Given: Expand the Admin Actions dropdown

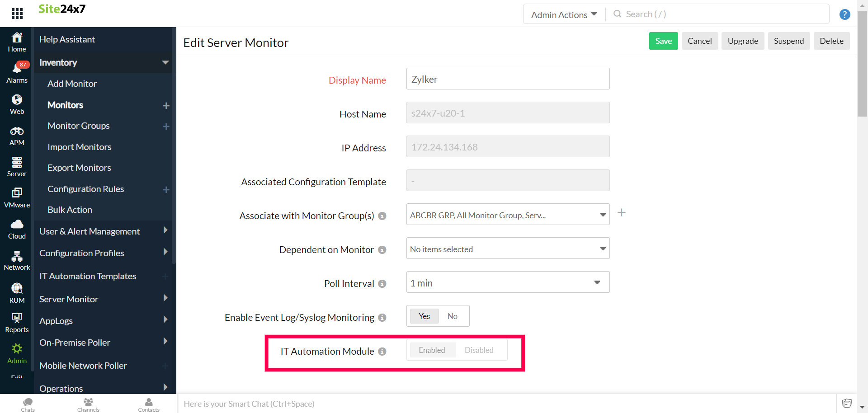Looking at the screenshot, I should pyautogui.click(x=564, y=14).
